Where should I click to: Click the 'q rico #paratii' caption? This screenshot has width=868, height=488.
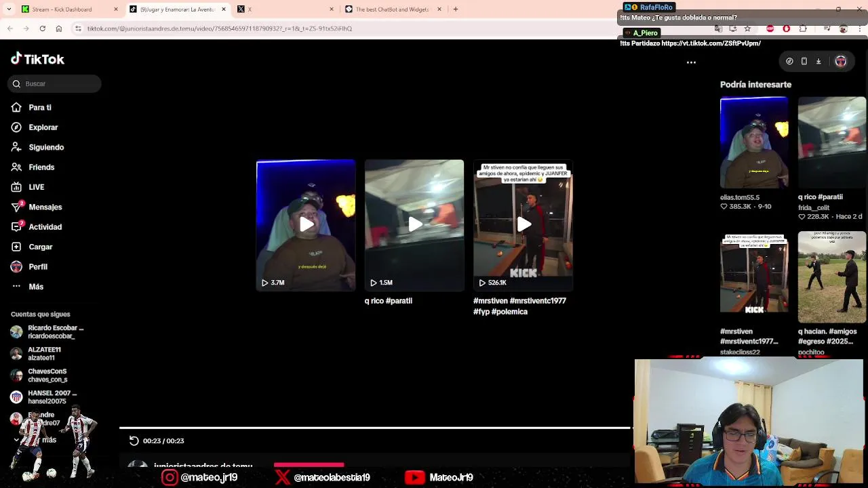click(389, 301)
